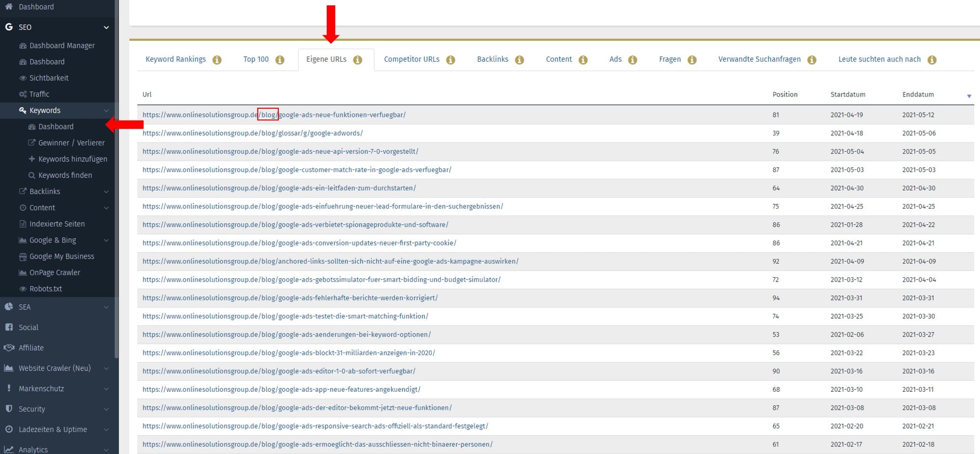Open Dashboard Manager in sidebar

coord(62,46)
